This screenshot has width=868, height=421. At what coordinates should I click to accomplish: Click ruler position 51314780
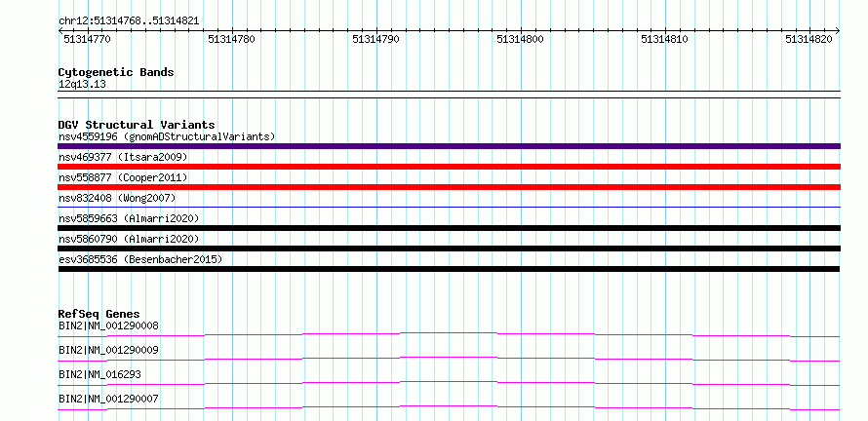click(x=231, y=39)
